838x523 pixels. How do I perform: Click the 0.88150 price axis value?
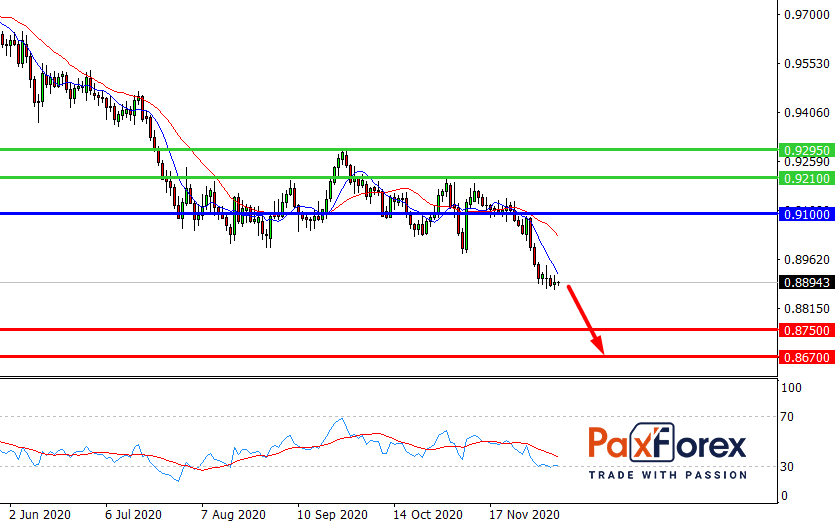pyautogui.click(x=807, y=309)
